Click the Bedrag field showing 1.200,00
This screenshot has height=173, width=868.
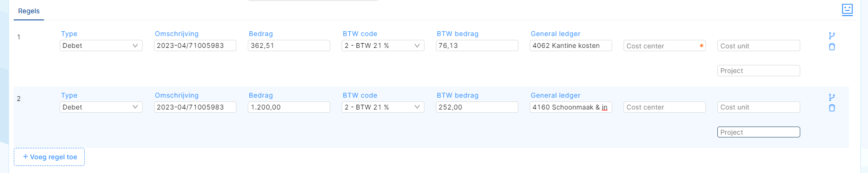[x=289, y=107]
